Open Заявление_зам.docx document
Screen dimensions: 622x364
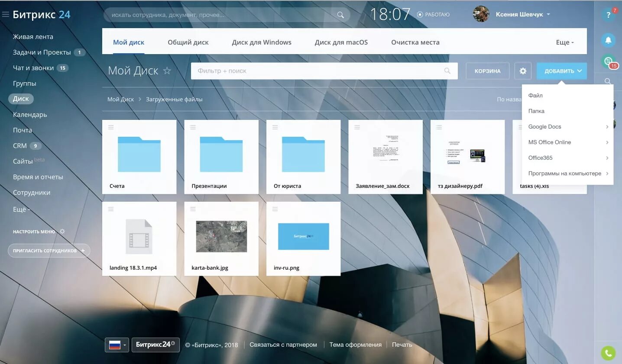(386, 157)
